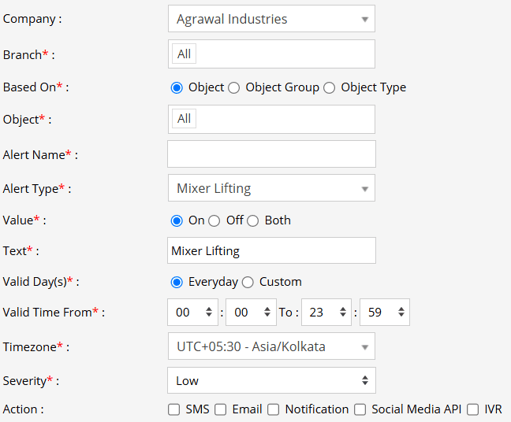Open the Timezone dropdown
511x422 pixels.
pyautogui.click(x=271, y=346)
